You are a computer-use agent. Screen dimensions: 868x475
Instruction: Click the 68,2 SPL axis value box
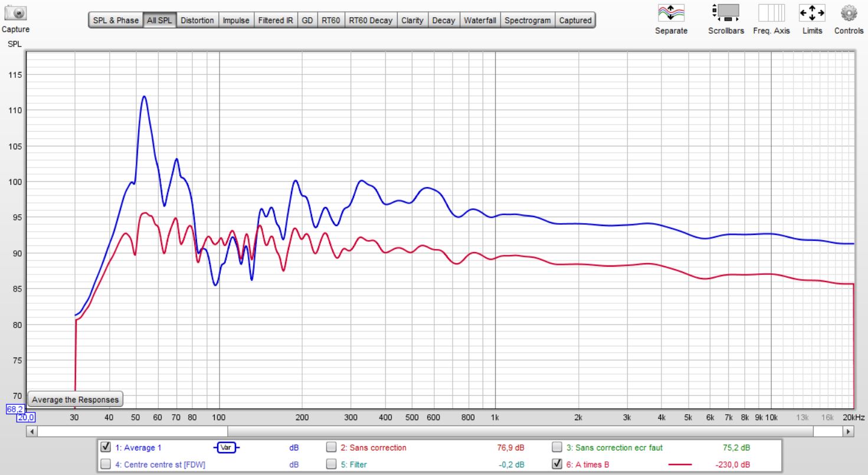point(15,409)
